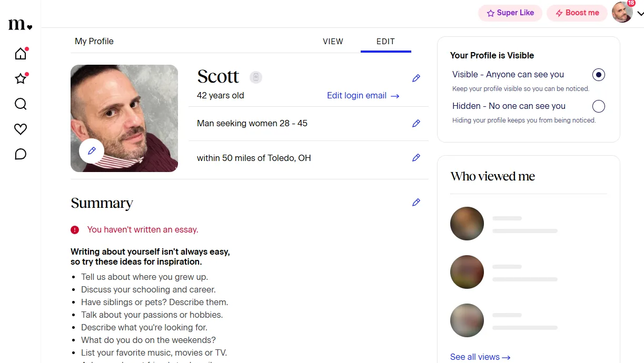The image size is (644, 363).
Task: Expand the account menu chevron
Action: coord(640,14)
